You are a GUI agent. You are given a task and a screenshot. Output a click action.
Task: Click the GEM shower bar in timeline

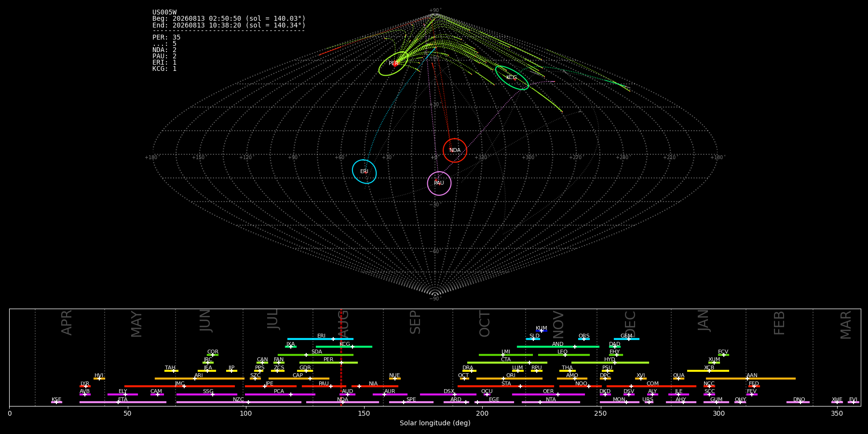[x=626, y=339]
